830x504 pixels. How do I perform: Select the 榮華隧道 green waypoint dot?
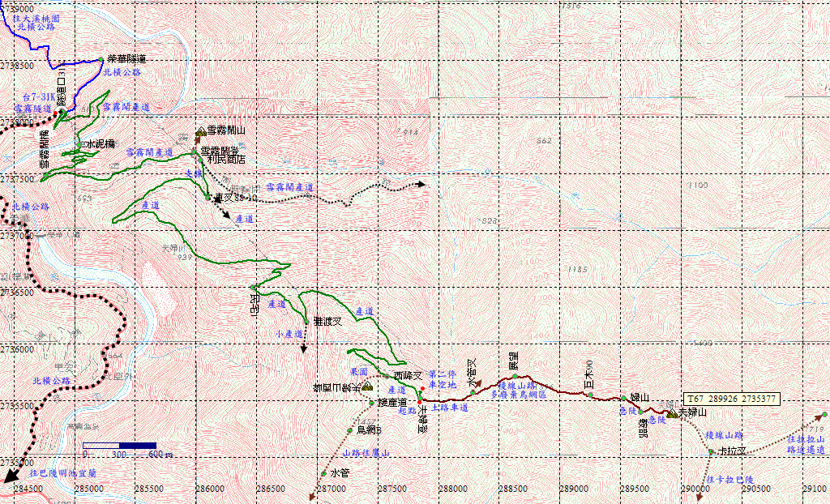coord(101,59)
